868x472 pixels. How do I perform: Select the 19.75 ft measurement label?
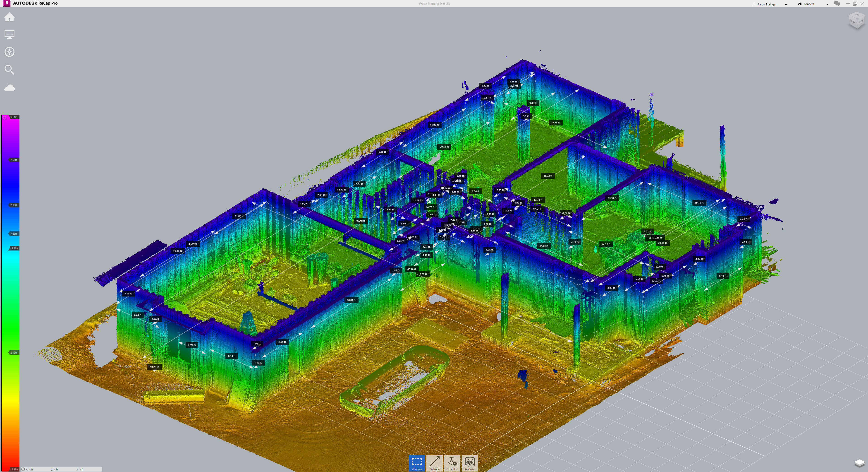pos(699,203)
